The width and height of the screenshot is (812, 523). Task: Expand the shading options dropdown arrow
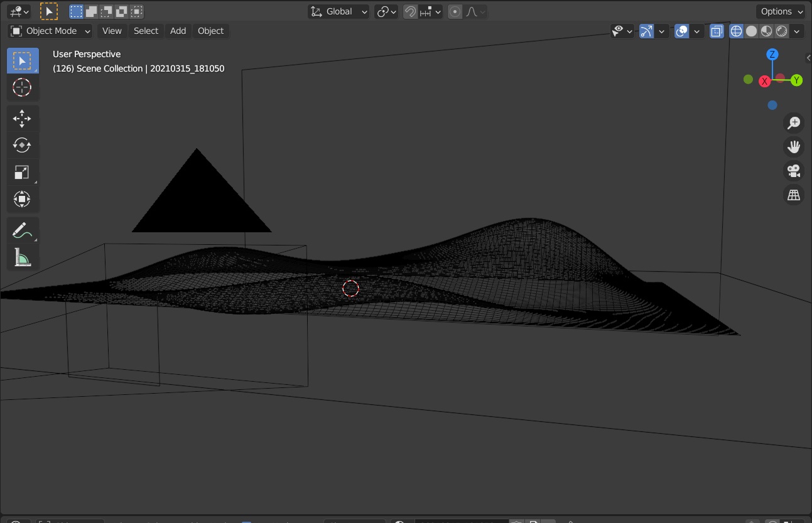pos(797,31)
